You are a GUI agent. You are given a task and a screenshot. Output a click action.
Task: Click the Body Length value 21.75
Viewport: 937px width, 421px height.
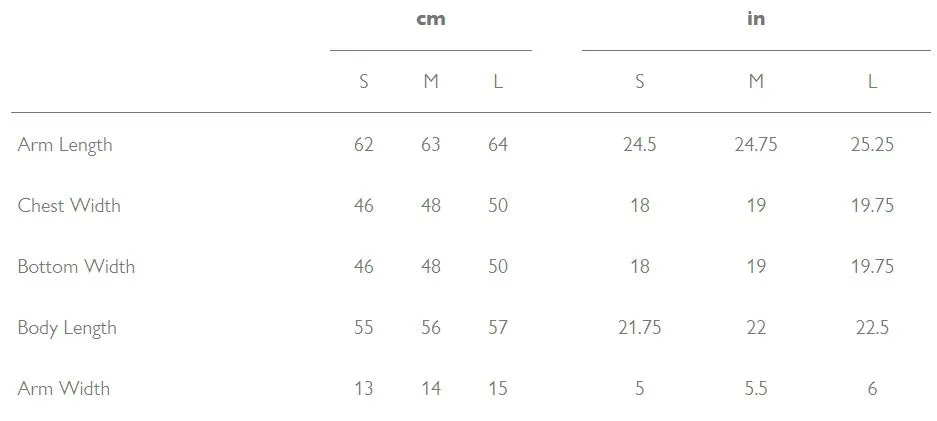point(639,328)
